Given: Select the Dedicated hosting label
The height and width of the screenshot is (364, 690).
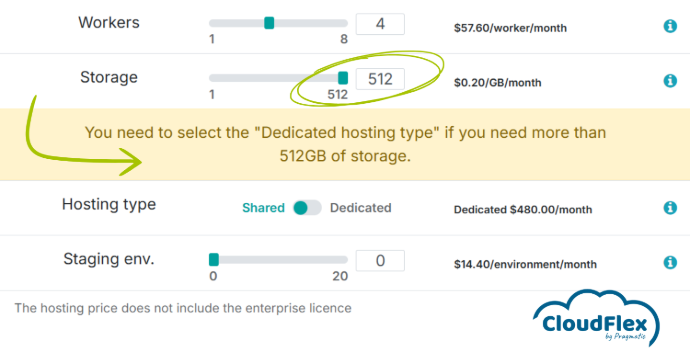Looking at the screenshot, I should click(360, 208).
